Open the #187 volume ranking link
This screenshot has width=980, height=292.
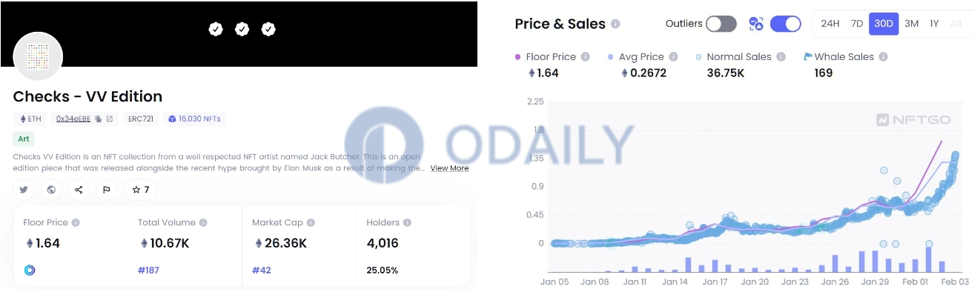coord(148,271)
